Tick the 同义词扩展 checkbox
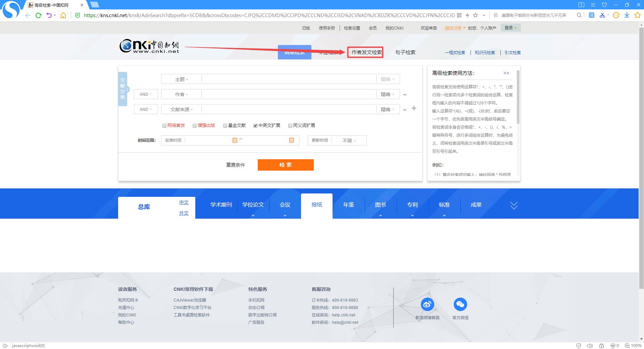 pyautogui.click(x=290, y=126)
